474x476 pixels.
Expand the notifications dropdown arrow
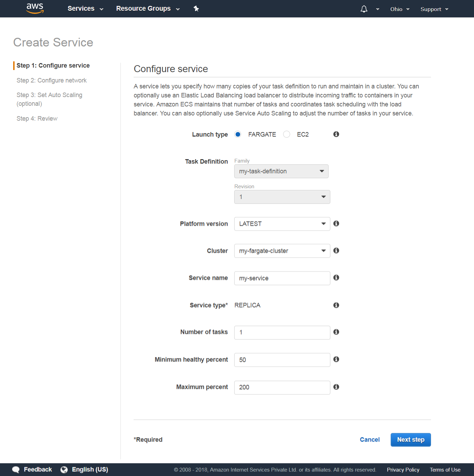[378, 9]
